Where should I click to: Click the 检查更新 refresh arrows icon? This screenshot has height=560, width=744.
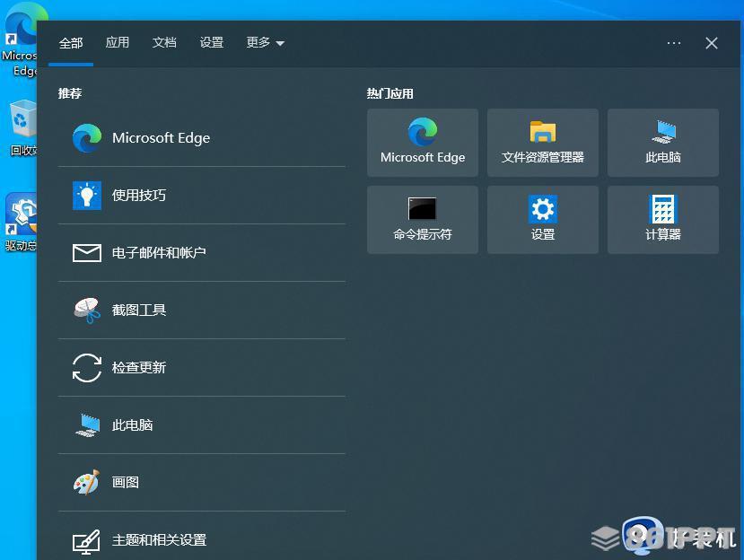coord(87,367)
